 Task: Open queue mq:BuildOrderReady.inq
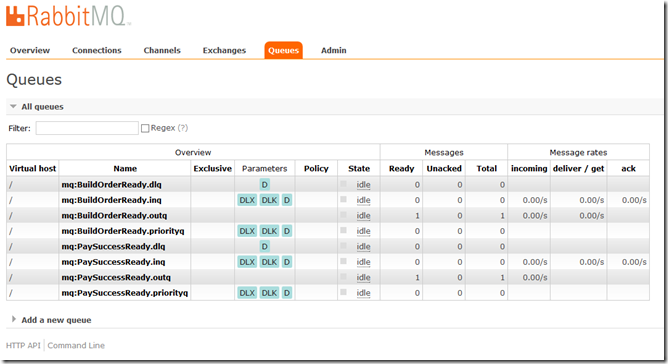click(111, 200)
